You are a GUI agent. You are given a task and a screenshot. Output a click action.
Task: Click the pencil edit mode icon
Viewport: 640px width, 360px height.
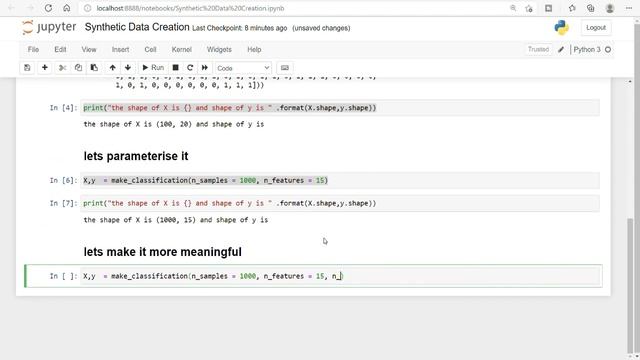[561, 49]
